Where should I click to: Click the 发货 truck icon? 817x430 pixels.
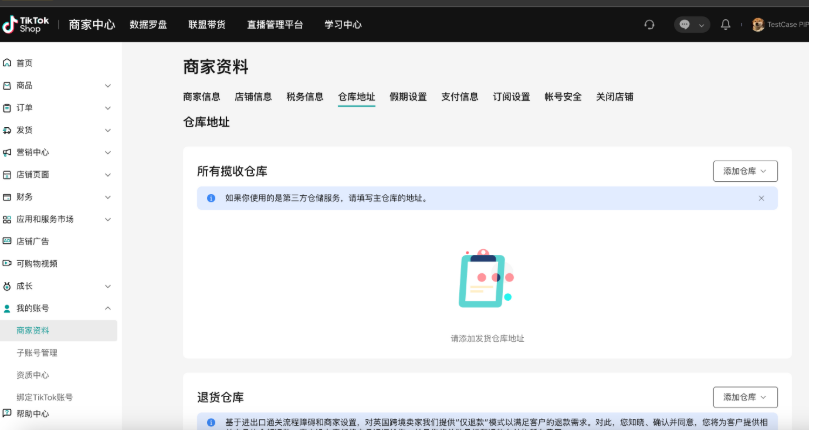(x=7, y=130)
